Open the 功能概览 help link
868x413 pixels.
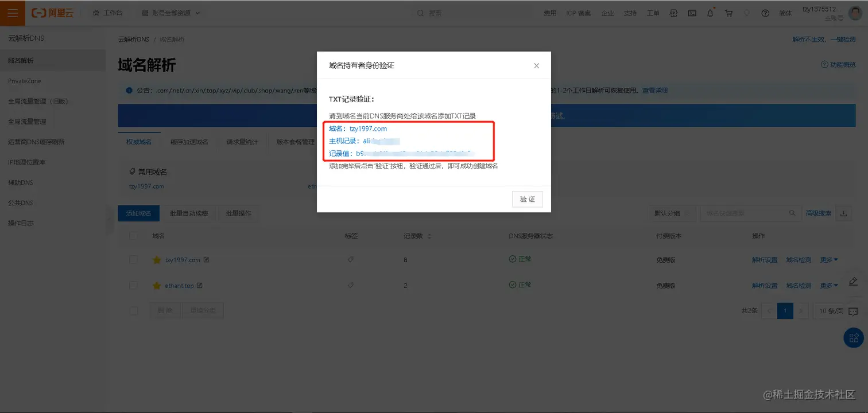839,65
